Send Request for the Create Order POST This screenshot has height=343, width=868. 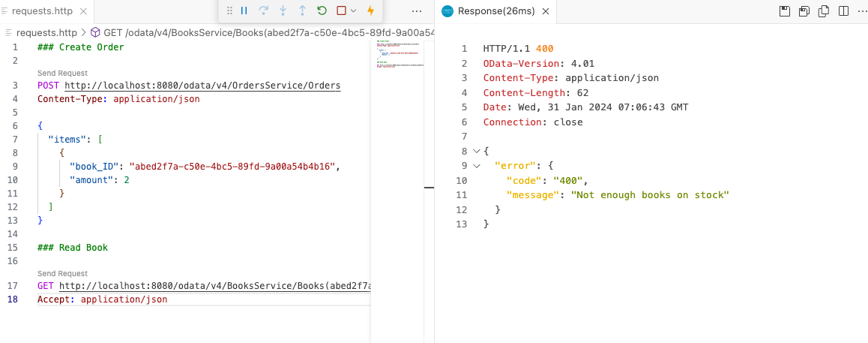tap(62, 73)
